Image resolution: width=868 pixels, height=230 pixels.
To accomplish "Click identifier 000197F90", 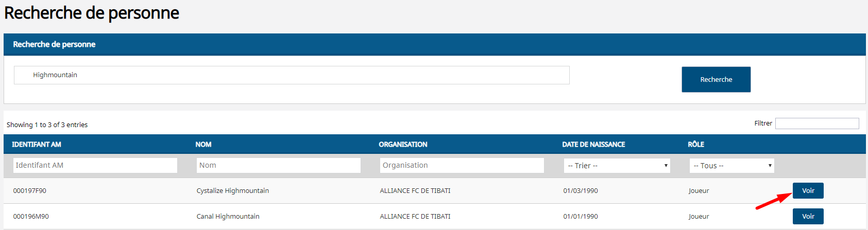I will coord(30,191).
